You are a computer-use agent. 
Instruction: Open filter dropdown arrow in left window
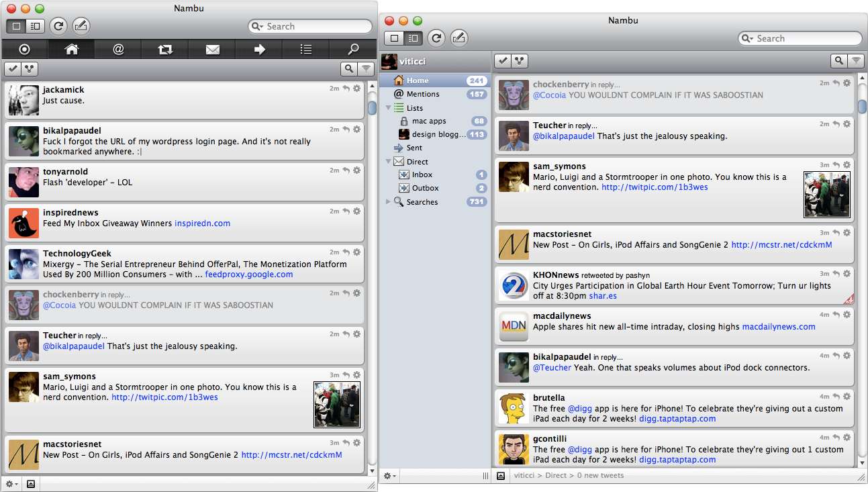[x=366, y=68]
